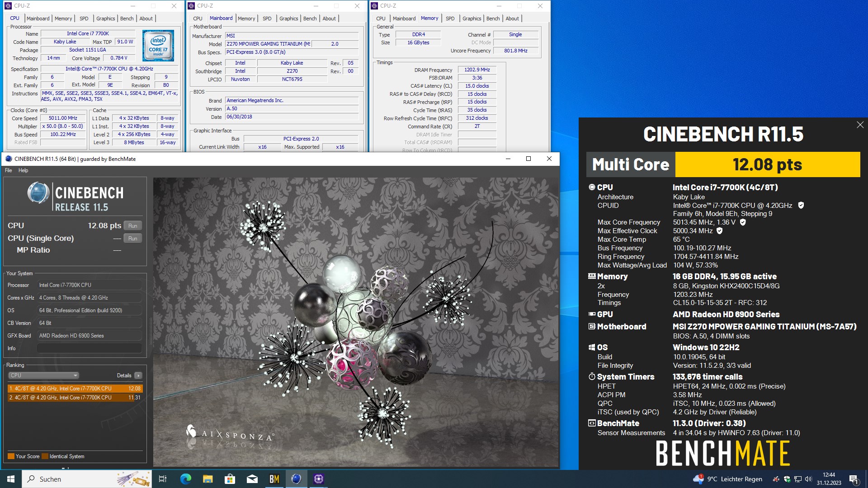
Task: Click the Uncore Frequency 801.8 MHz value
Action: (516, 51)
